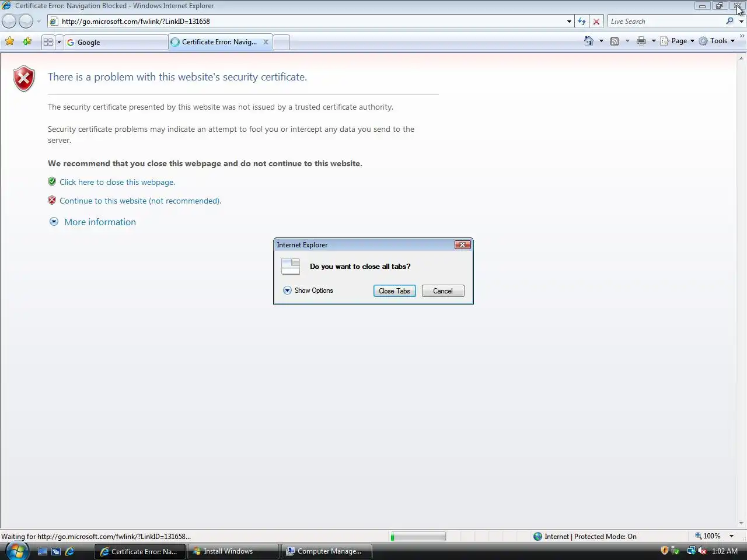Click the red shield error icon
The width and height of the screenshot is (747, 560).
[x=24, y=79]
